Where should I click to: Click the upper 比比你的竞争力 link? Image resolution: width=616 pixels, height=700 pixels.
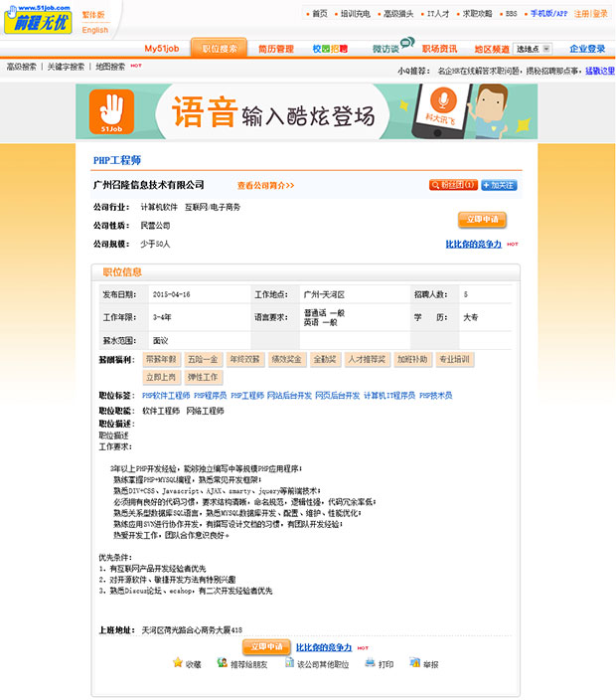pos(473,245)
